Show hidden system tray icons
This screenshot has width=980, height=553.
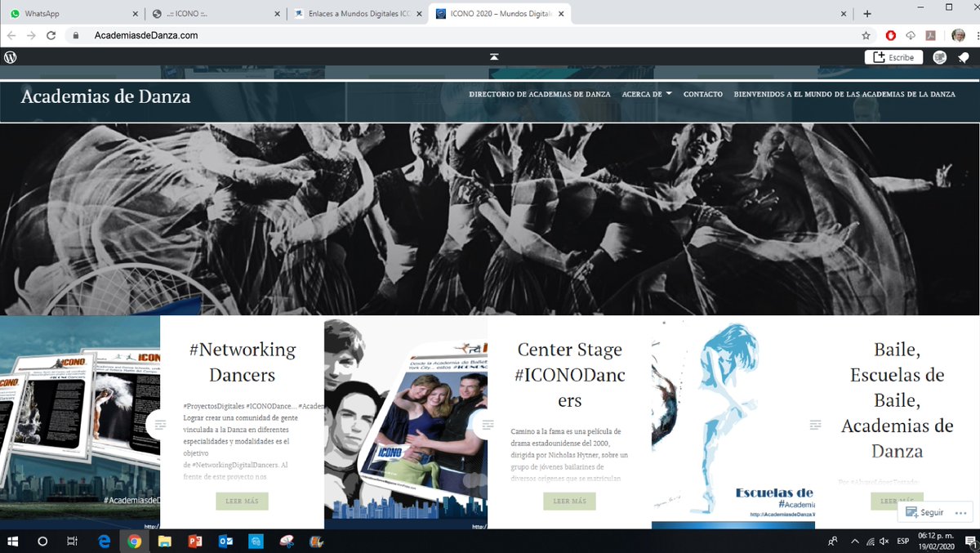tap(855, 541)
